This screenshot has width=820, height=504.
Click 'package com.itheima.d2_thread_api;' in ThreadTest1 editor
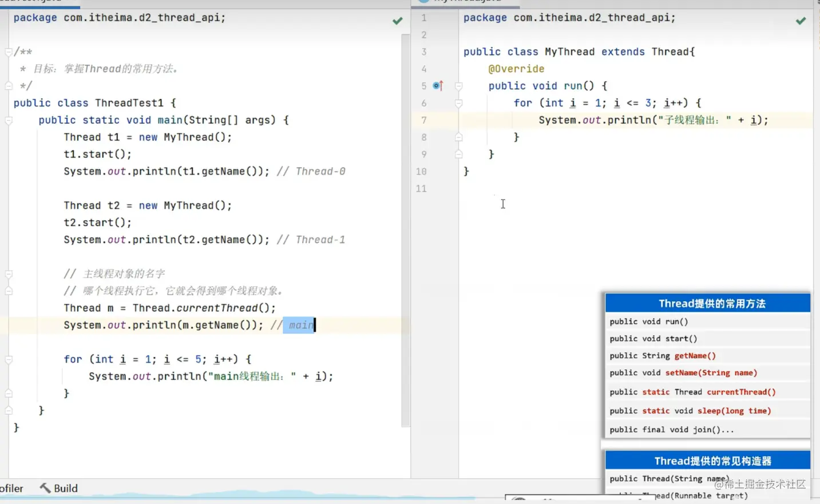pyautogui.click(x=120, y=18)
